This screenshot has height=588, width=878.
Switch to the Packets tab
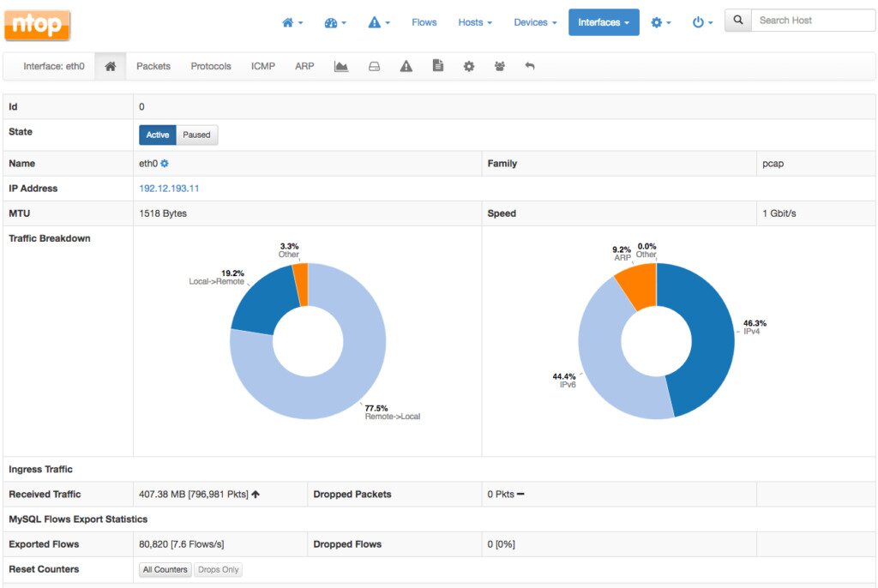[153, 66]
